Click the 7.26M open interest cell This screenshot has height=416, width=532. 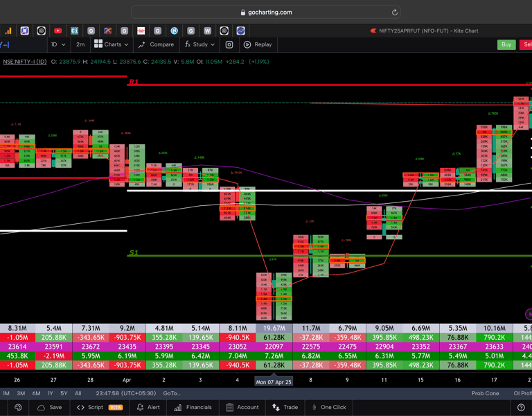coord(274,356)
